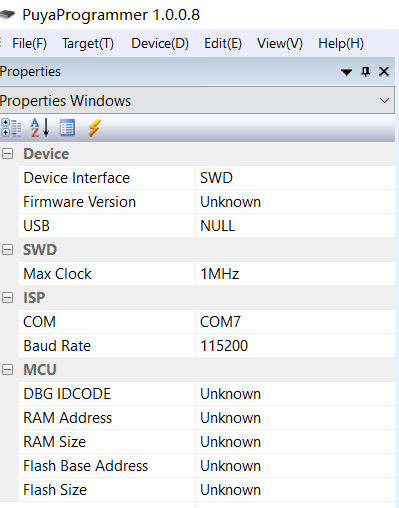The height and width of the screenshot is (508, 399).
Task: Click the Unknown value of Flash Size
Action: coord(230,490)
